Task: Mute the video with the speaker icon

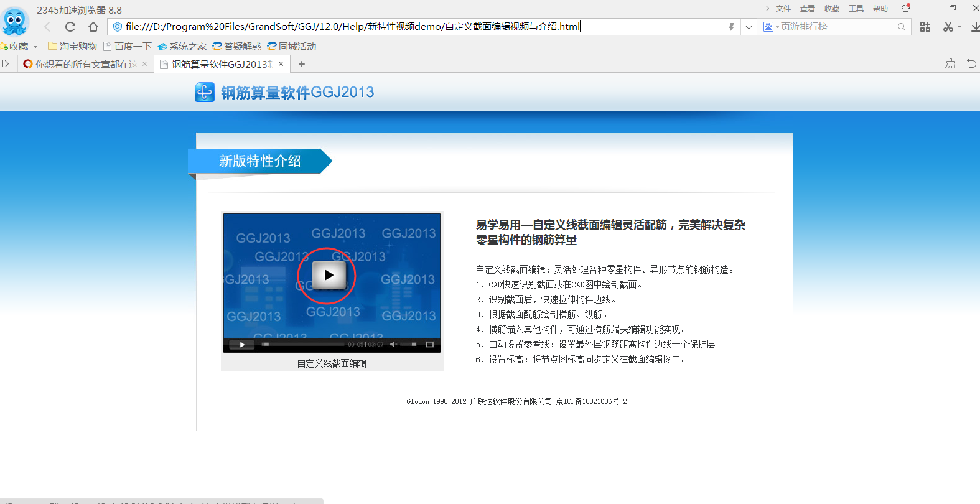Action: click(394, 344)
